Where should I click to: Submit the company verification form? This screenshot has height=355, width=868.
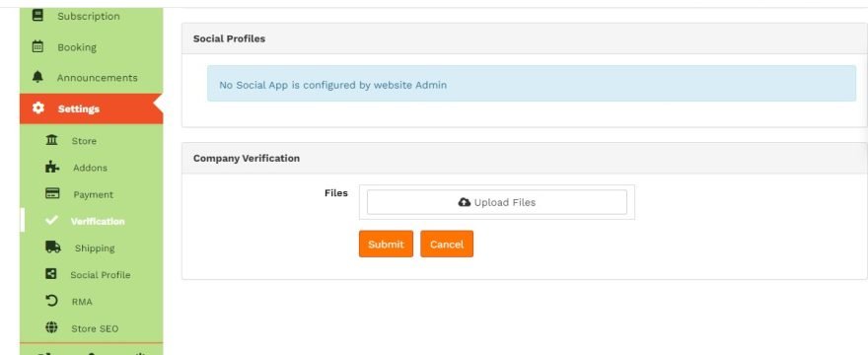(x=386, y=244)
